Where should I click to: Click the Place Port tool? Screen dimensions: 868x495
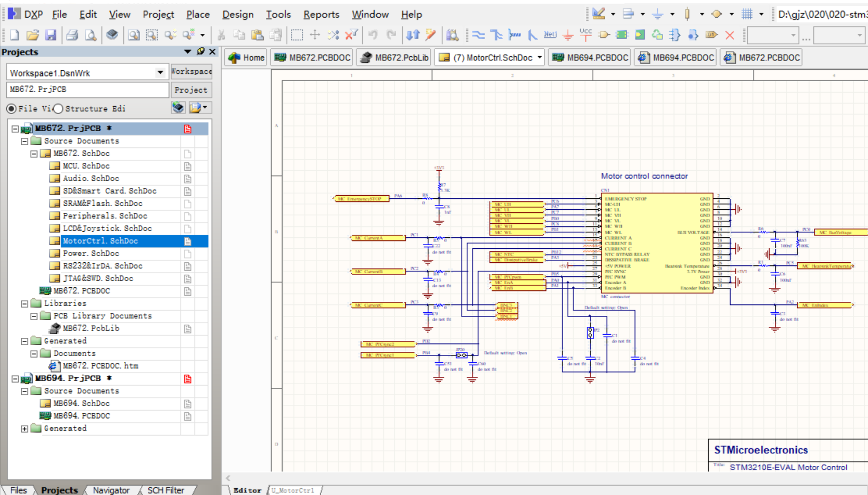711,35
